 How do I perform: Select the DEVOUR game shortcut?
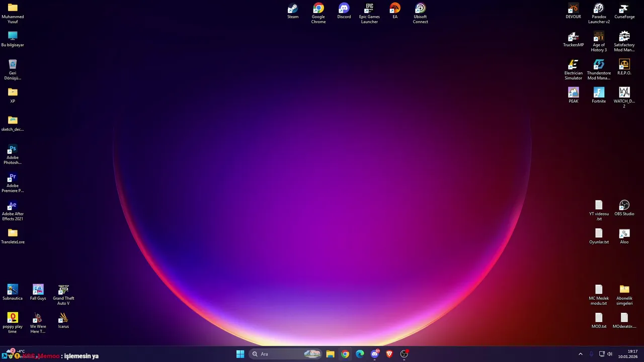point(574,11)
